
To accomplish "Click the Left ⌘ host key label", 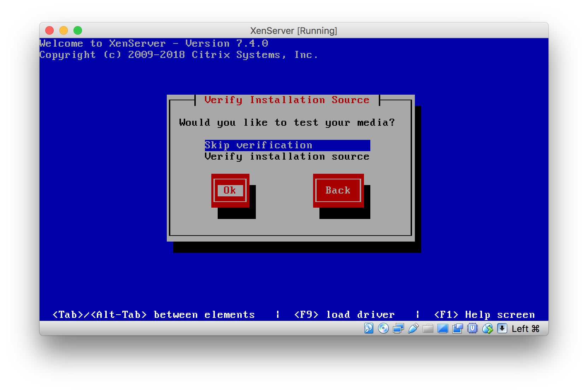I will [x=525, y=329].
